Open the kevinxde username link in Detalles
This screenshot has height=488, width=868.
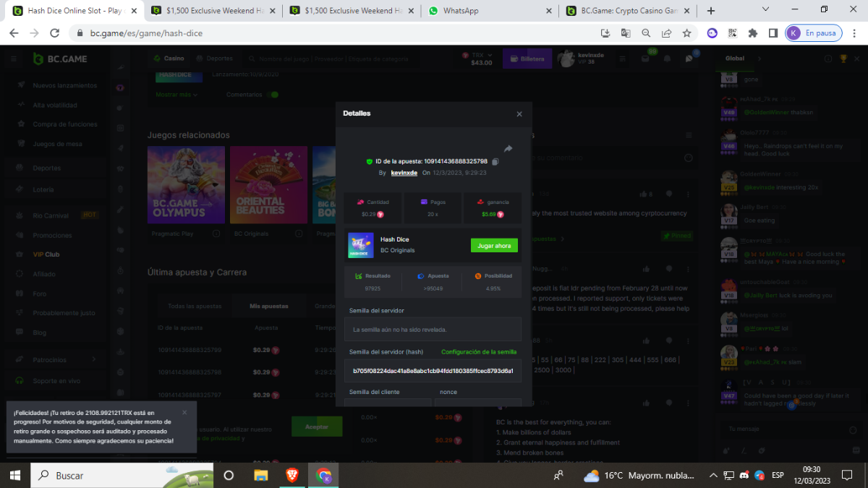pyautogui.click(x=404, y=173)
